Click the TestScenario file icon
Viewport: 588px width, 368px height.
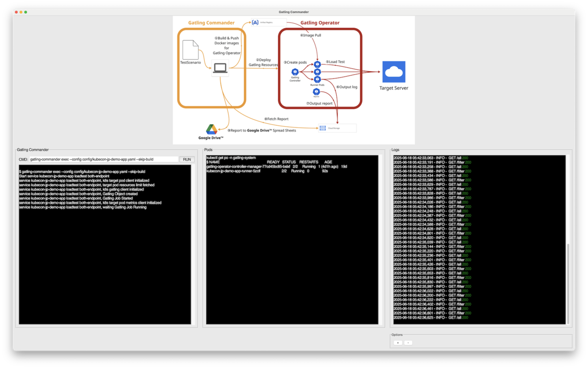191,50
